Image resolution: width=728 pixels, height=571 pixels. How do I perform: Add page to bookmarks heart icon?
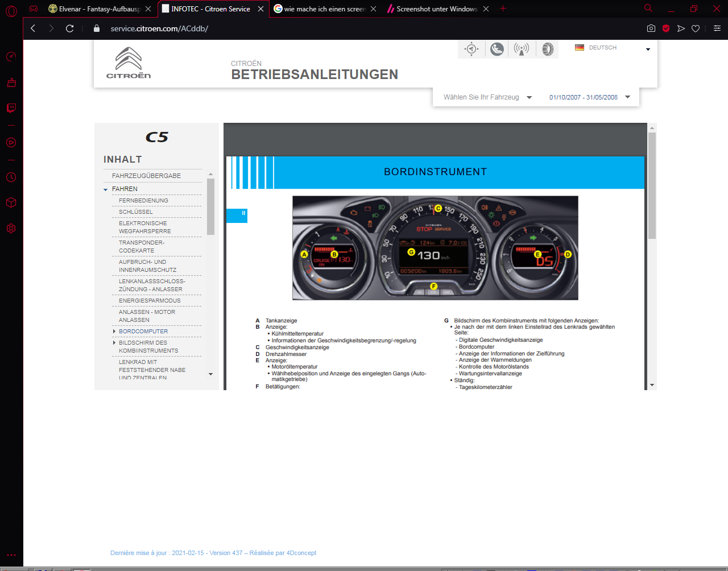[x=696, y=28]
